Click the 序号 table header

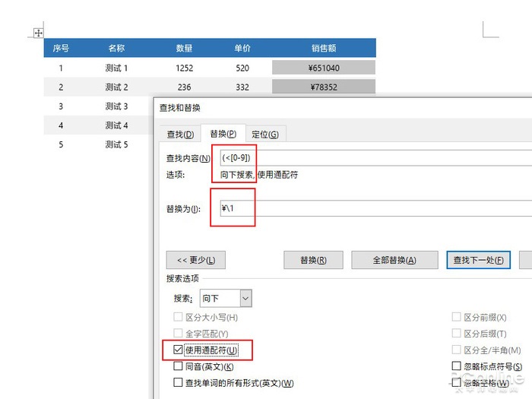61,48
